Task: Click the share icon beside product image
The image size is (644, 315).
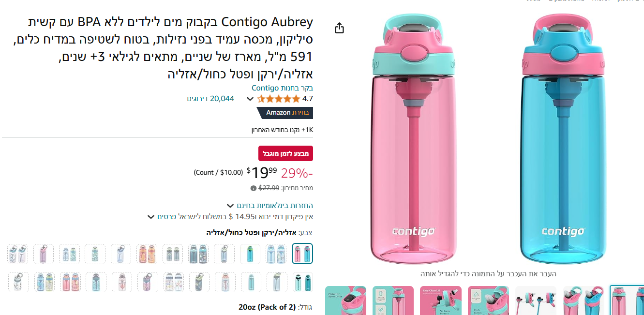Action: click(x=340, y=28)
